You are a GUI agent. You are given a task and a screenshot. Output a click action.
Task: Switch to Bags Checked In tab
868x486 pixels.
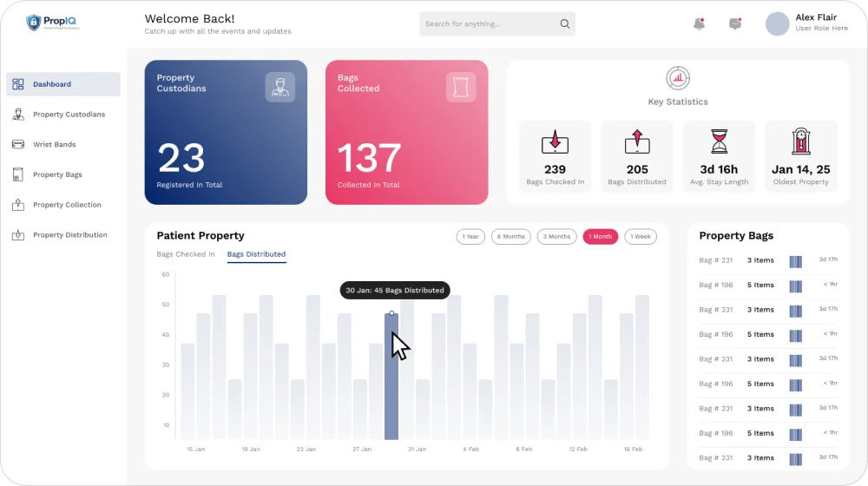[x=186, y=254]
